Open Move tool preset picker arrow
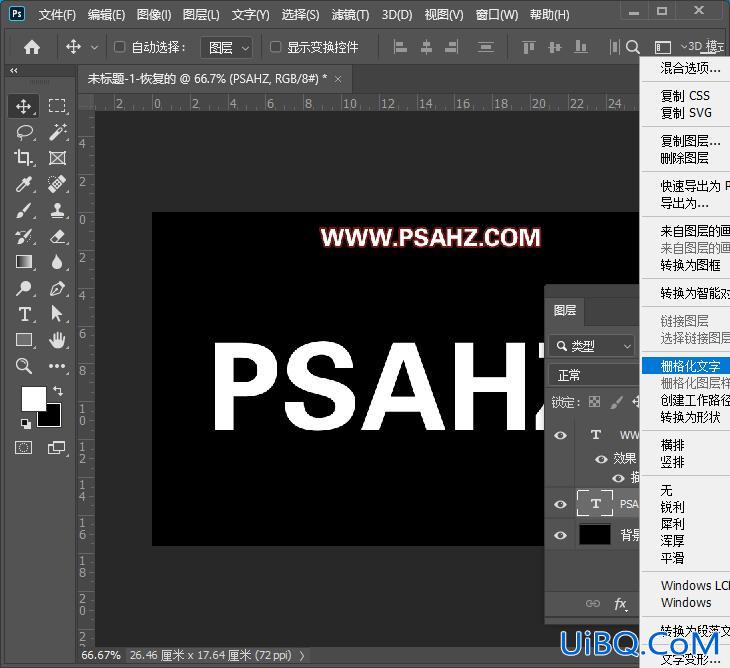Screen dimensions: 730x668 [95, 47]
